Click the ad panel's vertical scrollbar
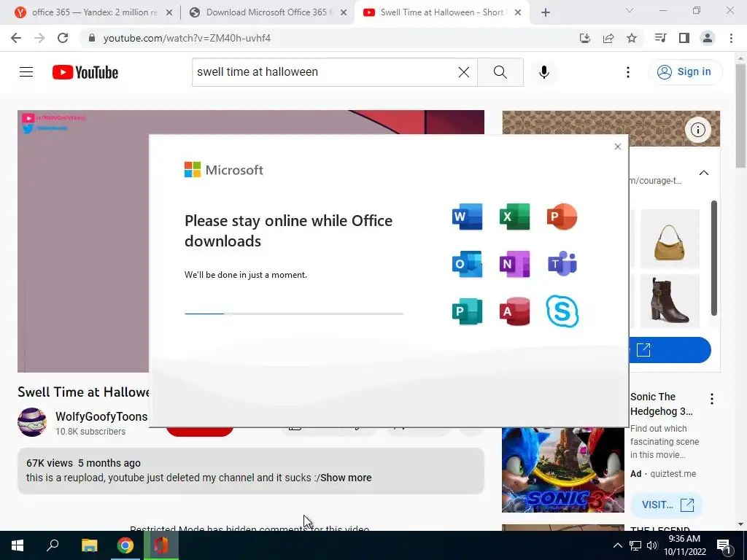This screenshot has height=560, width=747. pos(713,258)
